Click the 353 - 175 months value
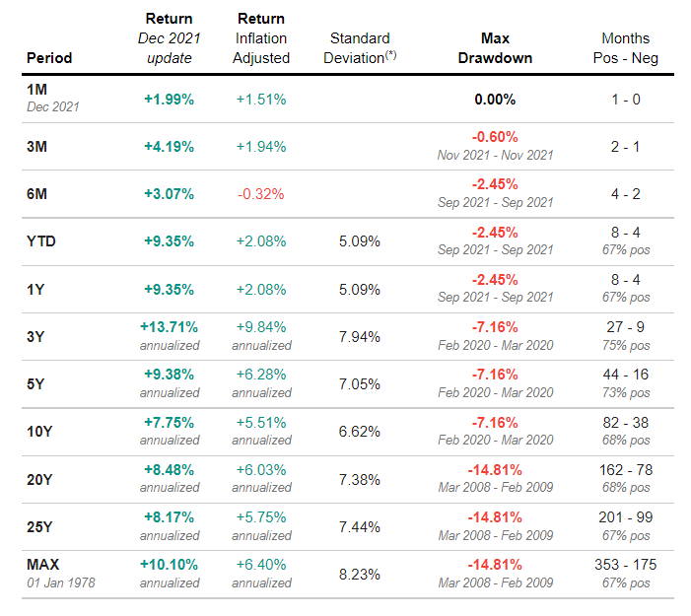This screenshot has width=691, height=616. (x=625, y=565)
